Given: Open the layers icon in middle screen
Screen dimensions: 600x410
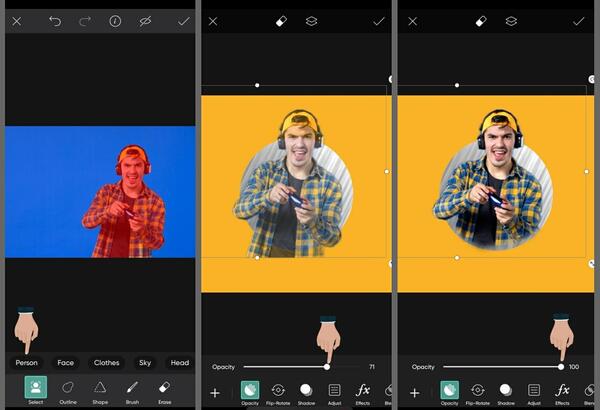Looking at the screenshot, I should click(311, 21).
